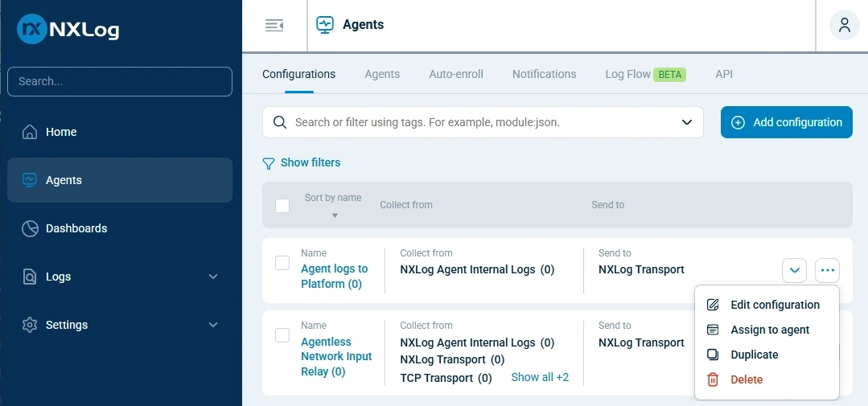The image size is (868, 406).
Task: Collapse the sidebar with the hamburger icon
Action: [274, 25]
